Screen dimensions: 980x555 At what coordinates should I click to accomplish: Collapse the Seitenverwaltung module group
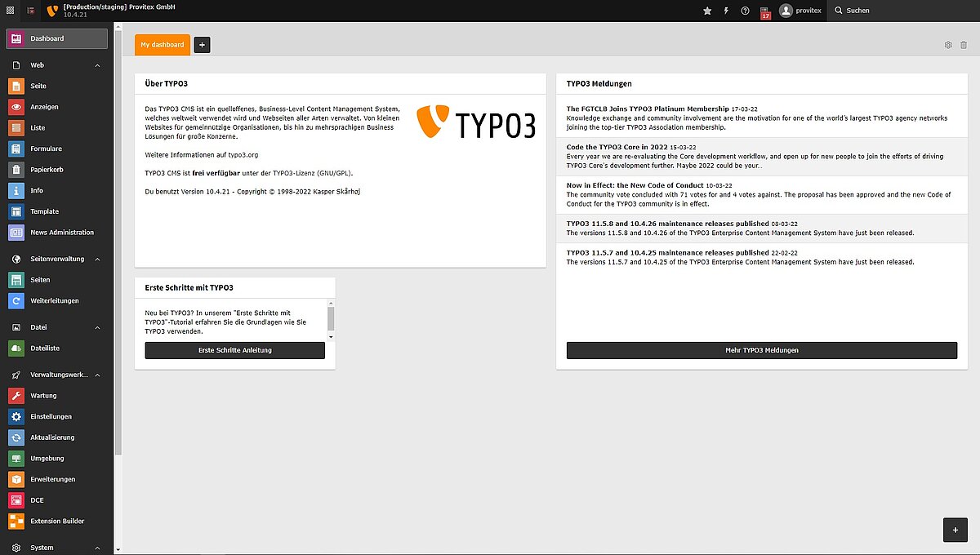click(x=56, y=259)
